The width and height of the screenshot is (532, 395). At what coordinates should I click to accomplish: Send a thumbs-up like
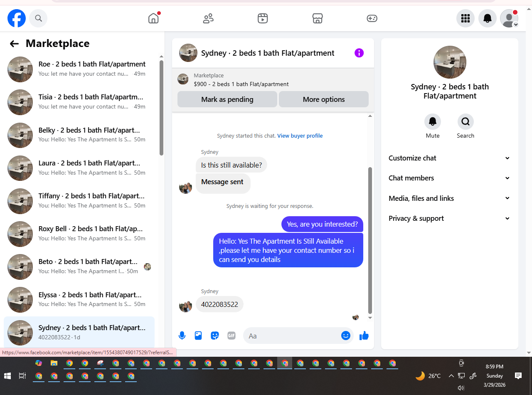[364, 336]
